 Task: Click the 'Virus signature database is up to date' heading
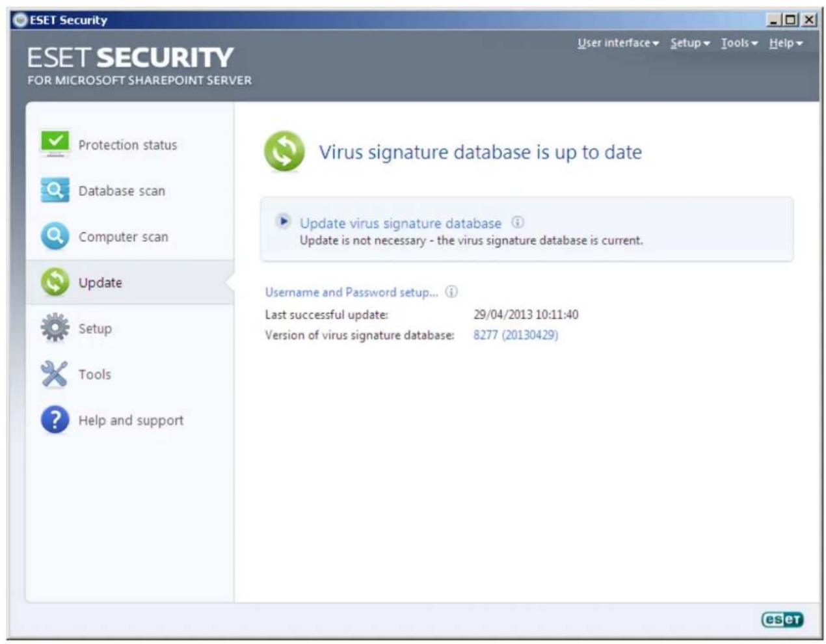tap(480, 152)
